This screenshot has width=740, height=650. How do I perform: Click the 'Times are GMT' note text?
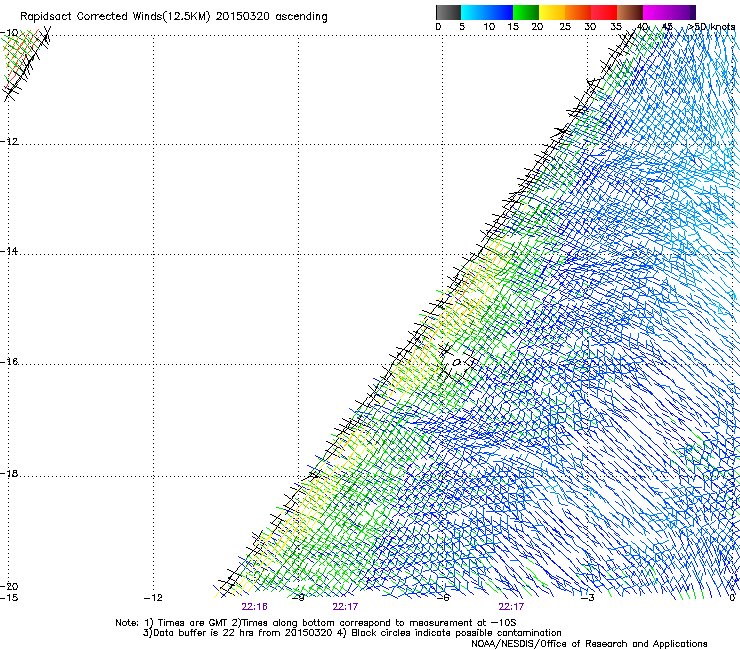click(193, 623)
